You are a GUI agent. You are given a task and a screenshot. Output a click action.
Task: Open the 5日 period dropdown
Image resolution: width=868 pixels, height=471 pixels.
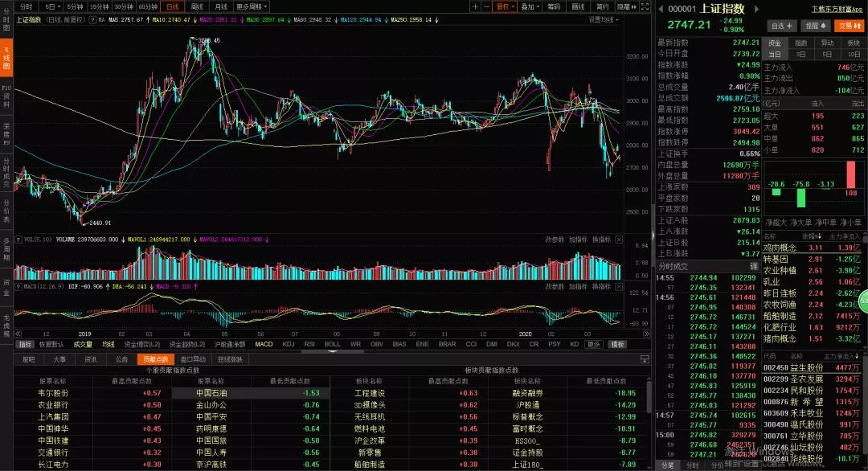pos(53,6)
